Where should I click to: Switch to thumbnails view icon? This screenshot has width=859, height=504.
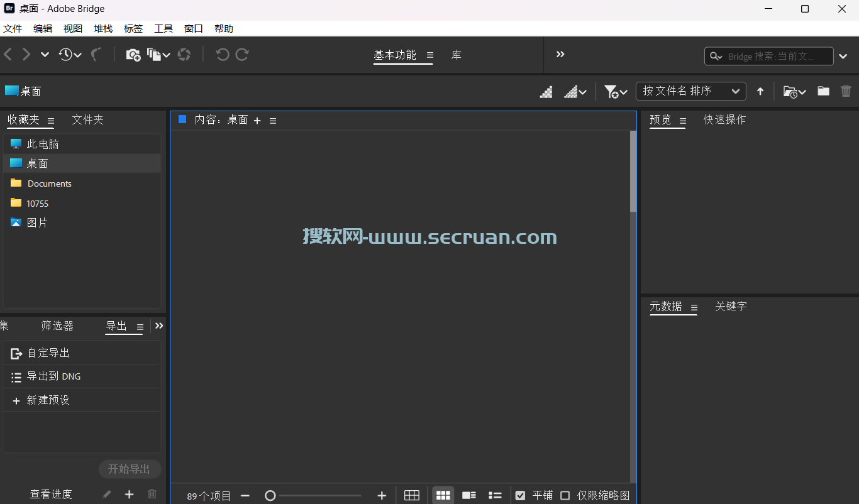(443, 495)
